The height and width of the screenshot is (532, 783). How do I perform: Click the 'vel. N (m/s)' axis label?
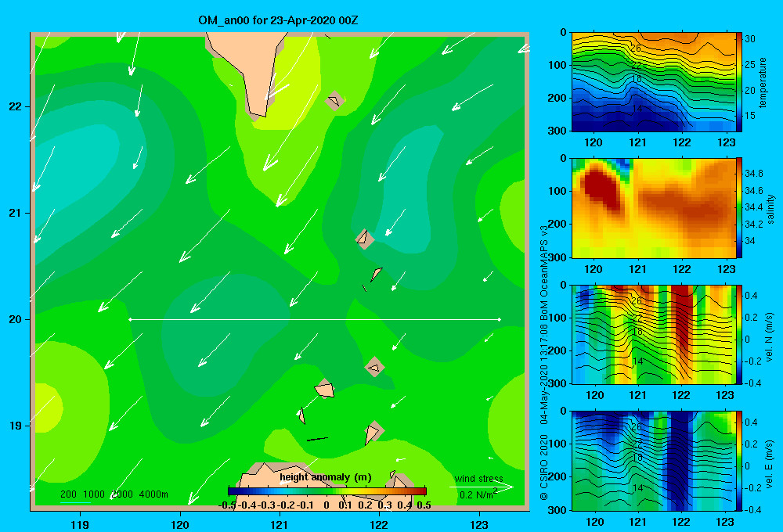(x=770, y=337)
